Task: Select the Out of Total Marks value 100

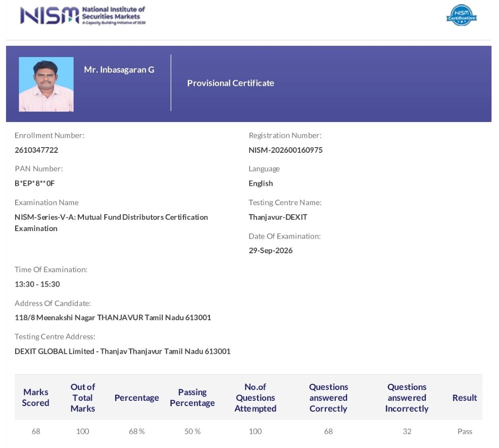Action: 83,431
